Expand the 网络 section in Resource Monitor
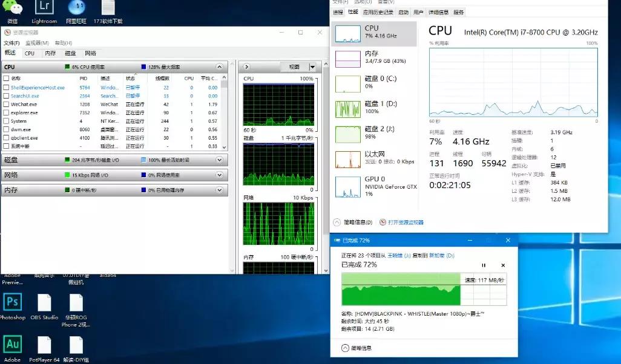Viewport: 621px width, 364px height. click(220, 175)
